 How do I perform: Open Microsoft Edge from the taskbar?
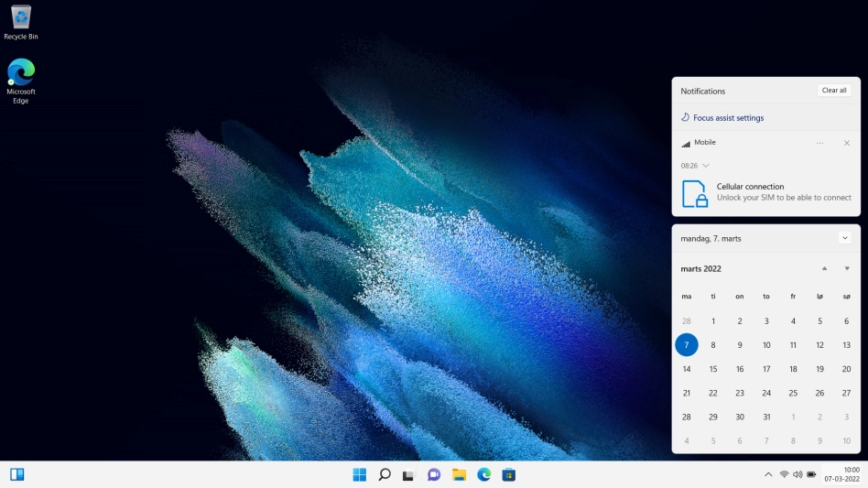click(x=483, y=474)
